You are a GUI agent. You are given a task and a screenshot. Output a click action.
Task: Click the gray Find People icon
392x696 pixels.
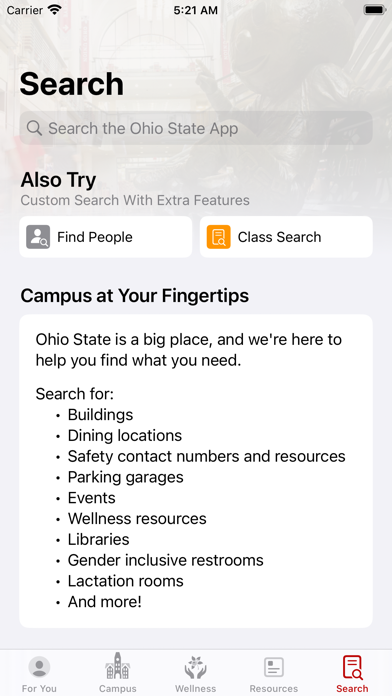coord(38,237)
